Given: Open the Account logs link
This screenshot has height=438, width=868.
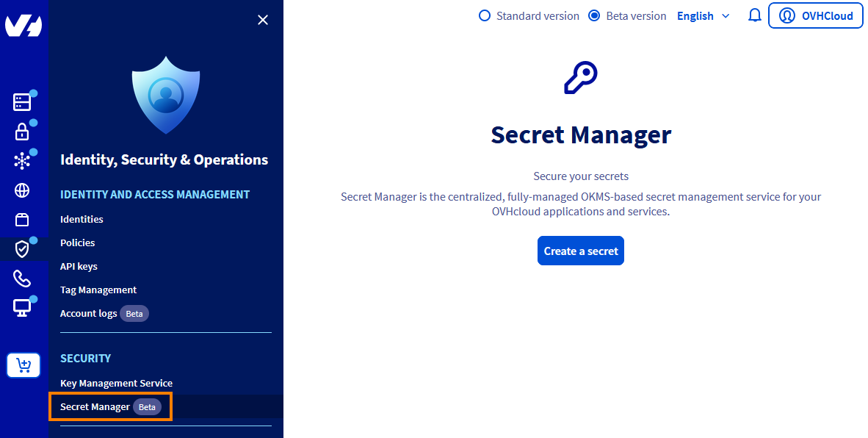Looking at the screenshot, I should point(89,313).
